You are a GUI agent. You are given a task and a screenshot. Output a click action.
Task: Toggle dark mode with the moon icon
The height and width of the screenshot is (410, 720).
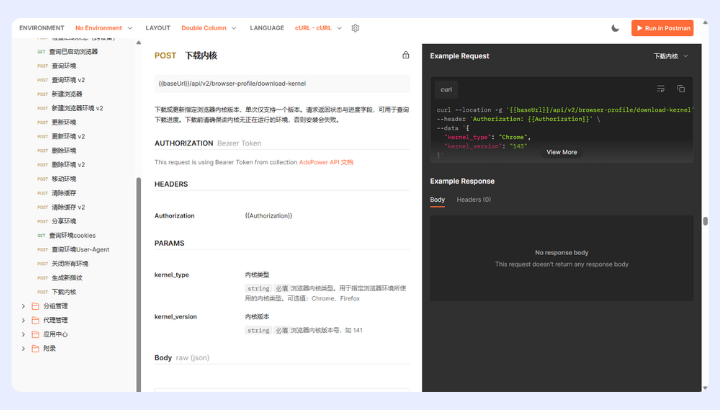coord(615,28)
